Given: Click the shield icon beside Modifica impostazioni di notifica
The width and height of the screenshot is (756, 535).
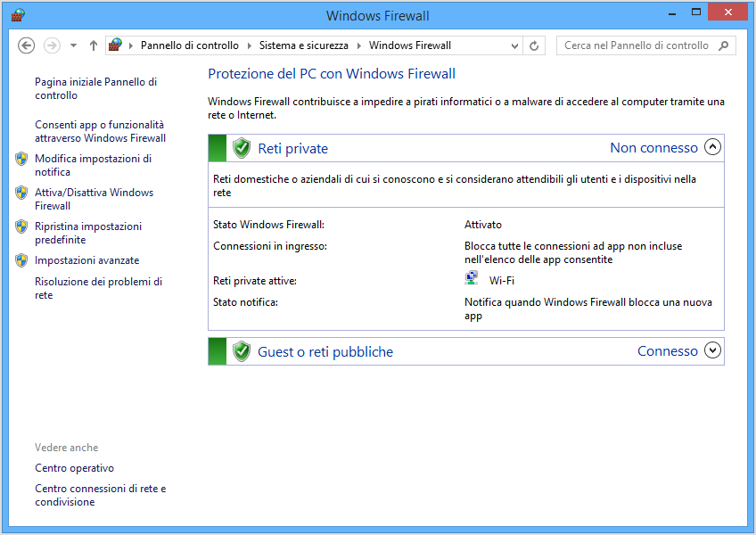Looking at the screenshot, I should 21,159.
